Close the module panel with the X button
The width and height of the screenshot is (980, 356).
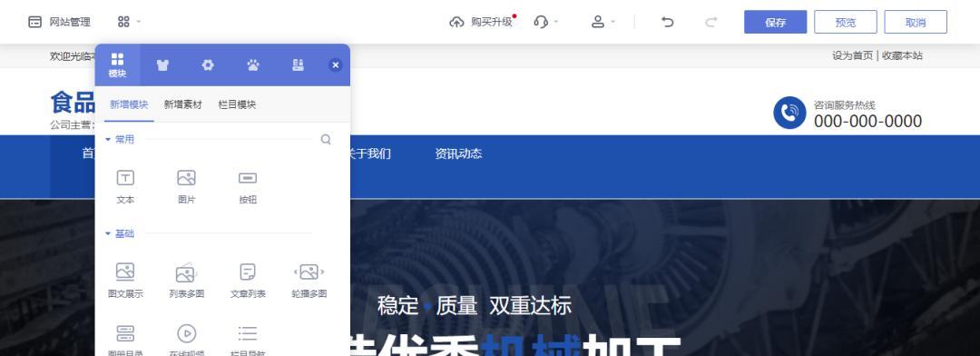336,65
